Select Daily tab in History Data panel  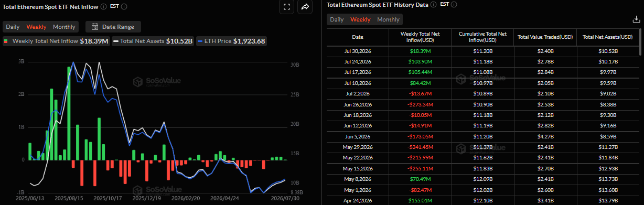337,19
